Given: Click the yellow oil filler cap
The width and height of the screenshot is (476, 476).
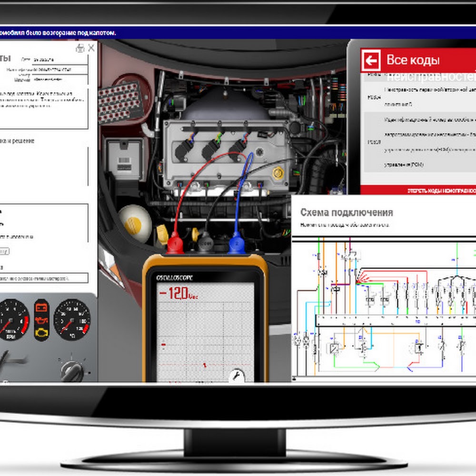Looking at the screenshot, I should [278, 173].
